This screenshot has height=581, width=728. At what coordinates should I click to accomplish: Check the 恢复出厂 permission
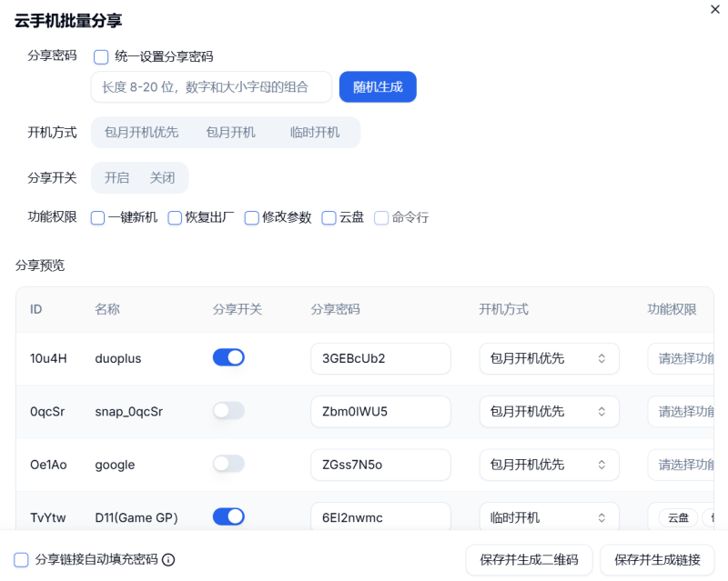(x=175, y=217)
